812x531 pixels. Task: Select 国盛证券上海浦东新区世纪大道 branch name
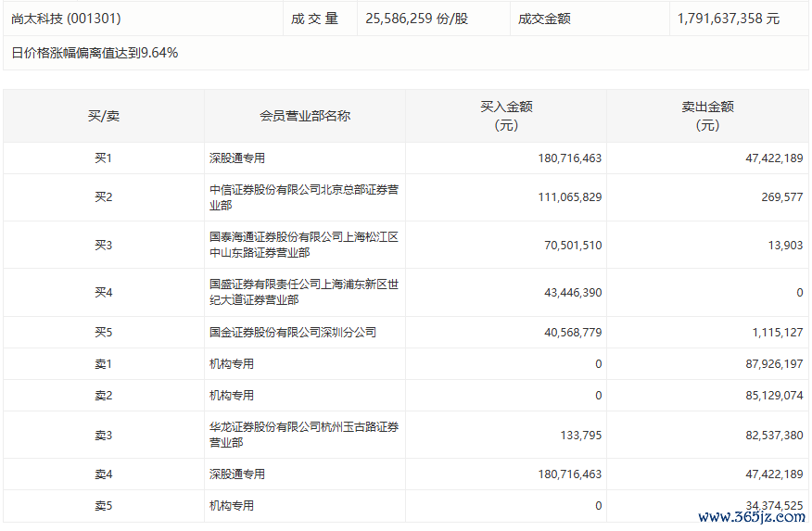pos(303,293)
